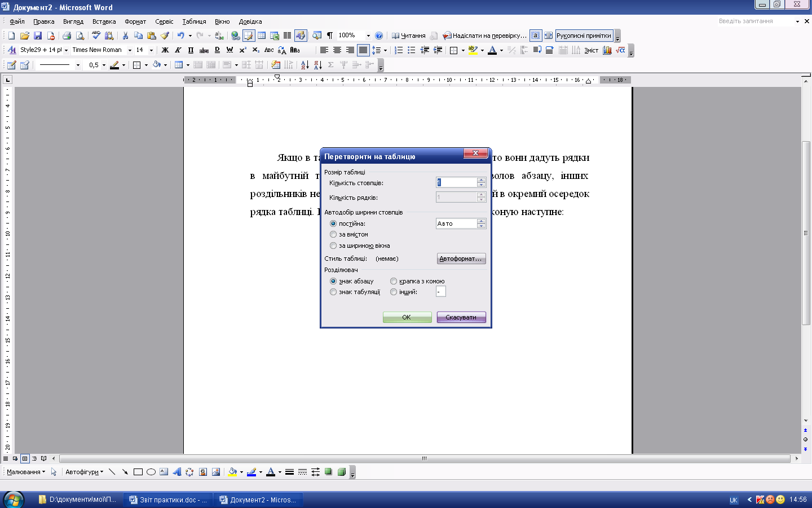812x508 pixels.
Task: Select 'інший' separator option
Action: 394,292
